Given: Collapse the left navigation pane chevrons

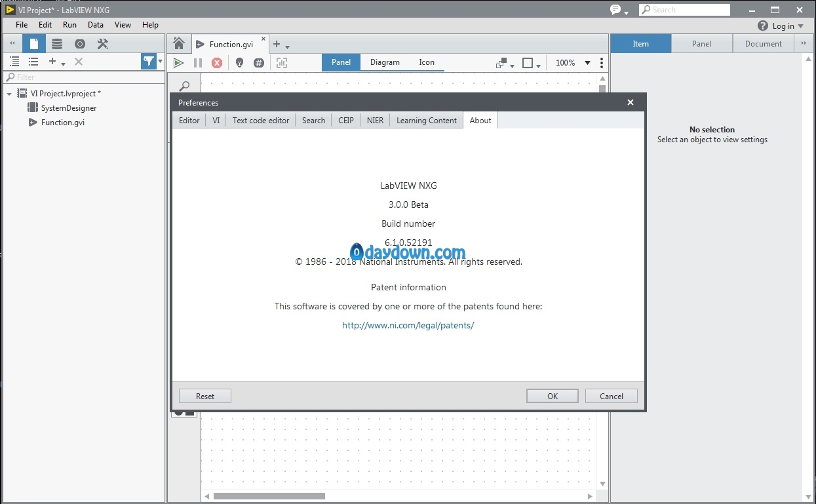Looking at the screenshot, I should click(12, 44).
